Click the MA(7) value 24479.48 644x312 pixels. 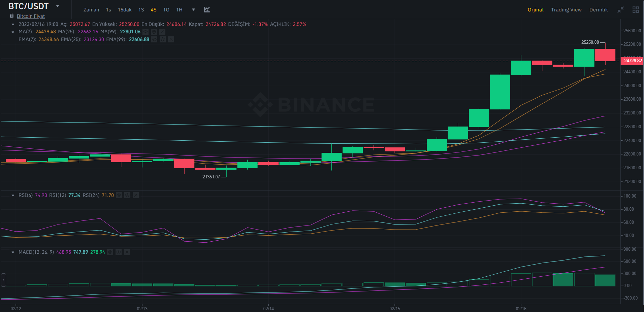46,32
